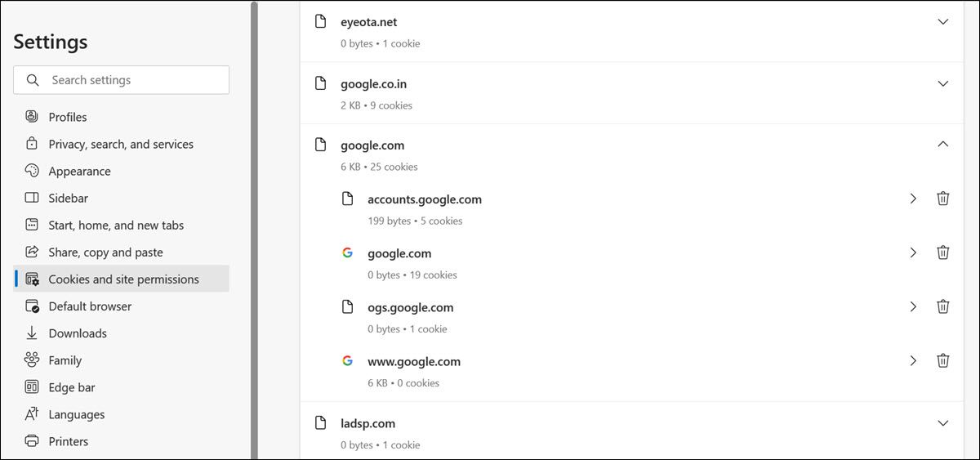Remove ogs.google.com cookies via trash icon

coord(942,306)
